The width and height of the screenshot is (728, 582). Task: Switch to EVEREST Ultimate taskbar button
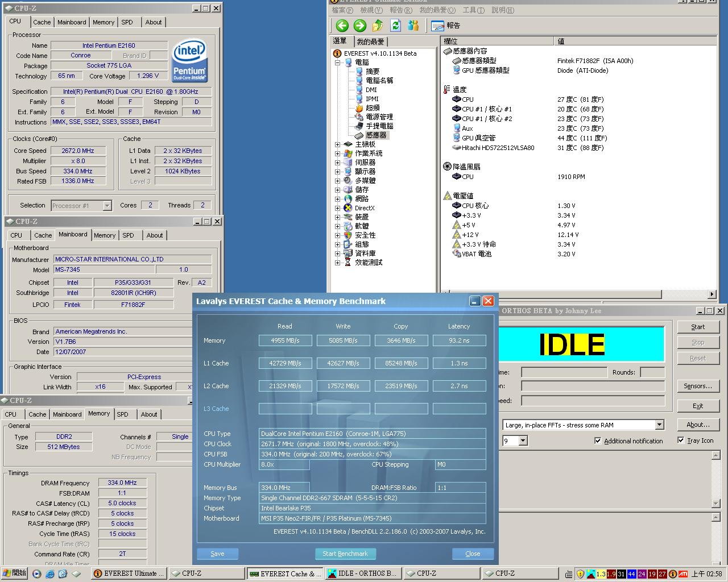click(129, 573)
